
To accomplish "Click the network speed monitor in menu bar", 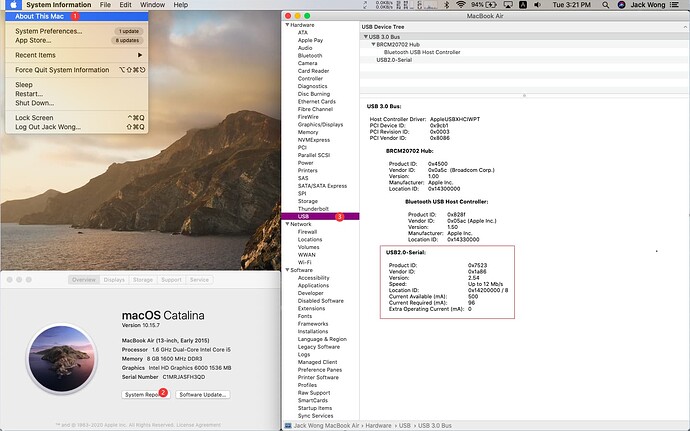I will pyautogui.click(x=384, y=5).
